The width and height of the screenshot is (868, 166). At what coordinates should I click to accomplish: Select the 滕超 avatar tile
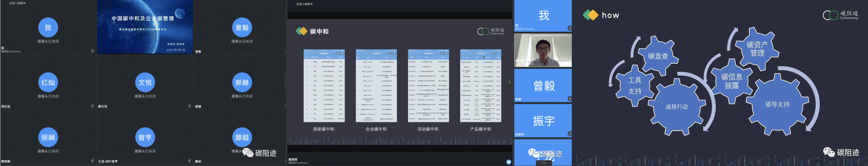[242, 138]
